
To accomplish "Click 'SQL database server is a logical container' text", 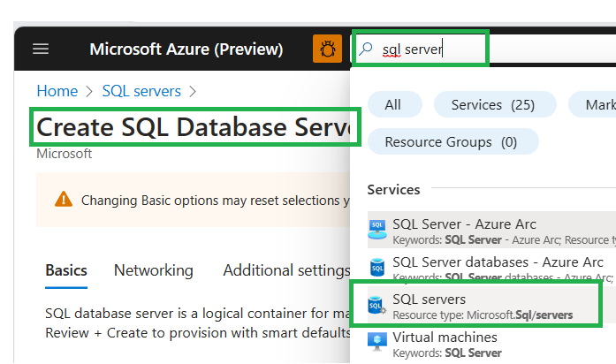I will point(197,314).
